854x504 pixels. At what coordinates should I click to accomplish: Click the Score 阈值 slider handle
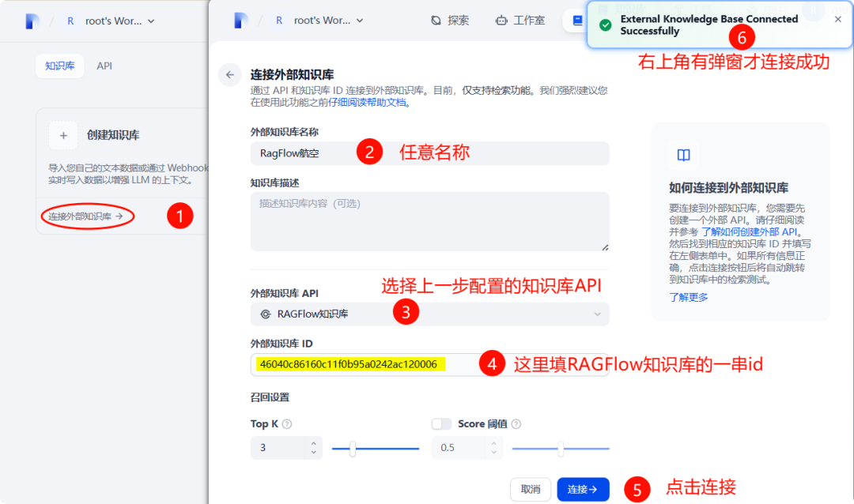pos(561,449)
